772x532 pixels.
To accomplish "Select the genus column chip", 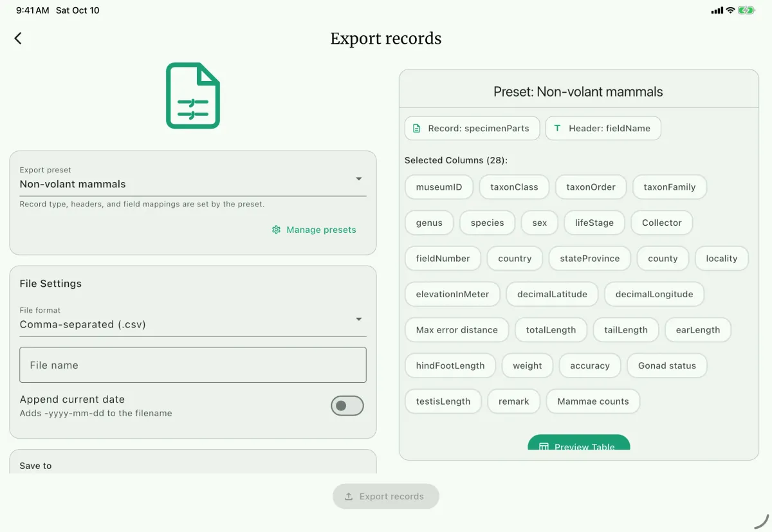I will click(x=429, y=223).
